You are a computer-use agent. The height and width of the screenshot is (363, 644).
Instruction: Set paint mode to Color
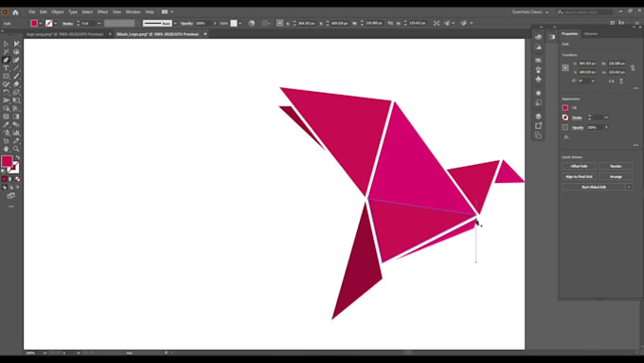(x=4, y=179)
